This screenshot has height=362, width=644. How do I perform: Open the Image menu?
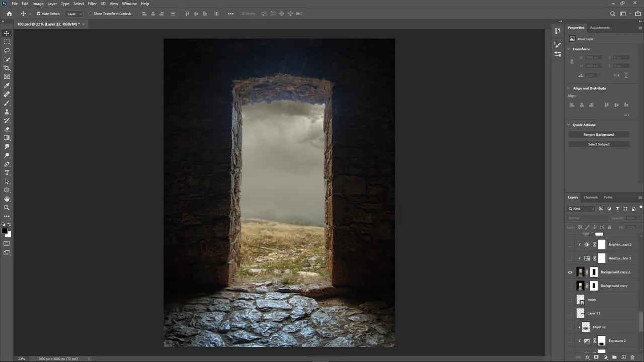click(38, 4)
